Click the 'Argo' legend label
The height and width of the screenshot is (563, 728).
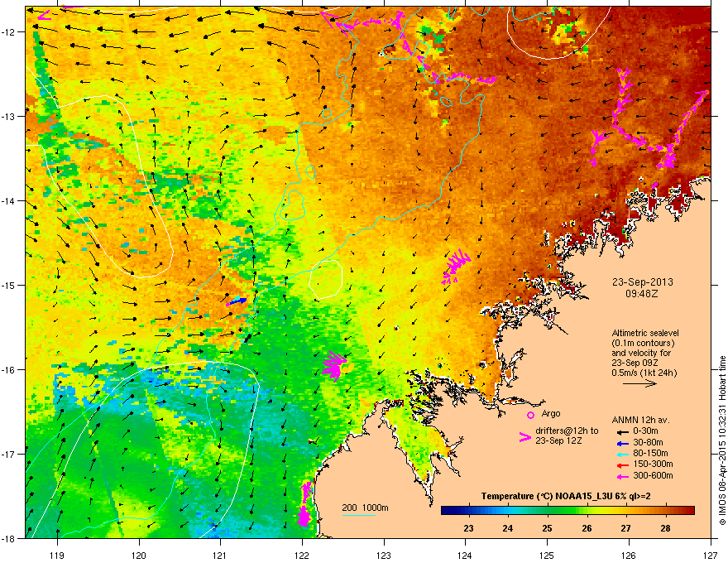(551, 413)
